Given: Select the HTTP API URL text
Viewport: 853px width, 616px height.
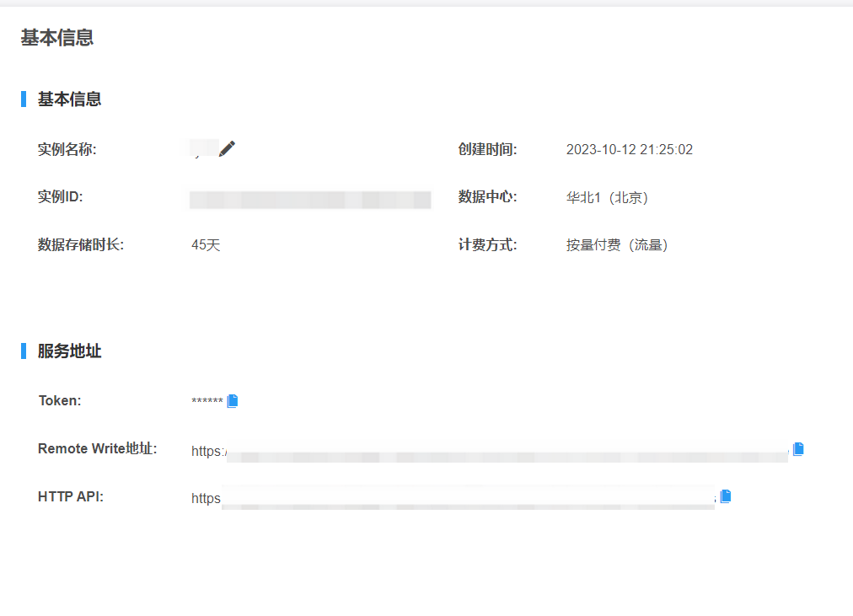Looking at the screenshot, I should point(455,498).
